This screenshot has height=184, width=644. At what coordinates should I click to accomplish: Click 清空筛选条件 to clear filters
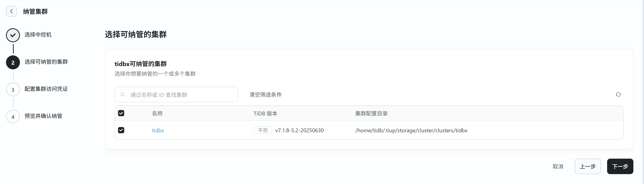[265, 95]
